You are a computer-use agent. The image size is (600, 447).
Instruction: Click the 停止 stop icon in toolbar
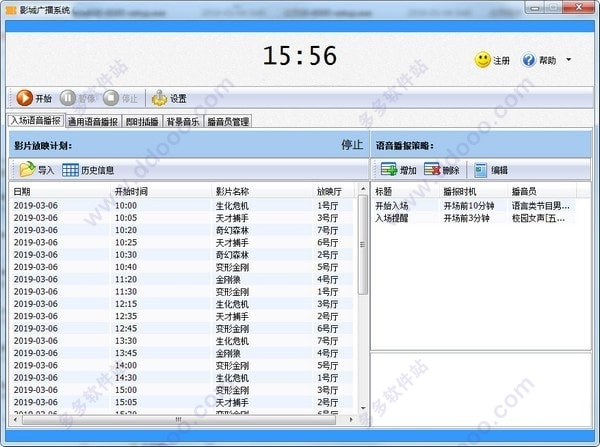coord(111,98)
